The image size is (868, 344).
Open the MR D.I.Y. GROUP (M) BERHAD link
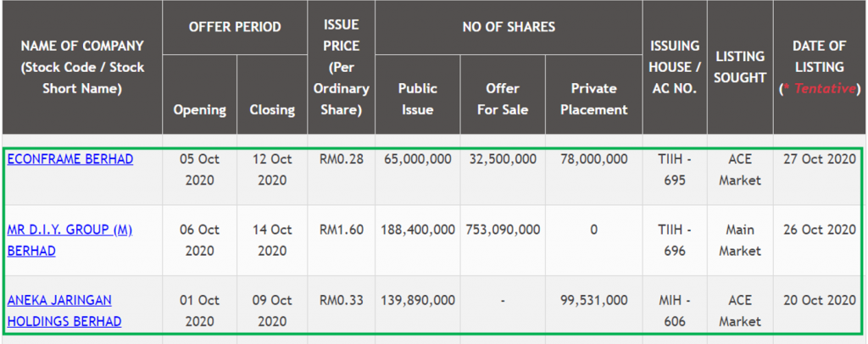70,240
